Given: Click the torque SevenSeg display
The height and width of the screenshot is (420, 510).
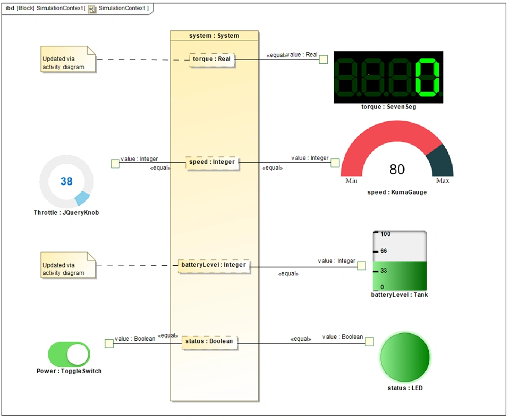Looking at the screenshot, I should click(388, 77).
